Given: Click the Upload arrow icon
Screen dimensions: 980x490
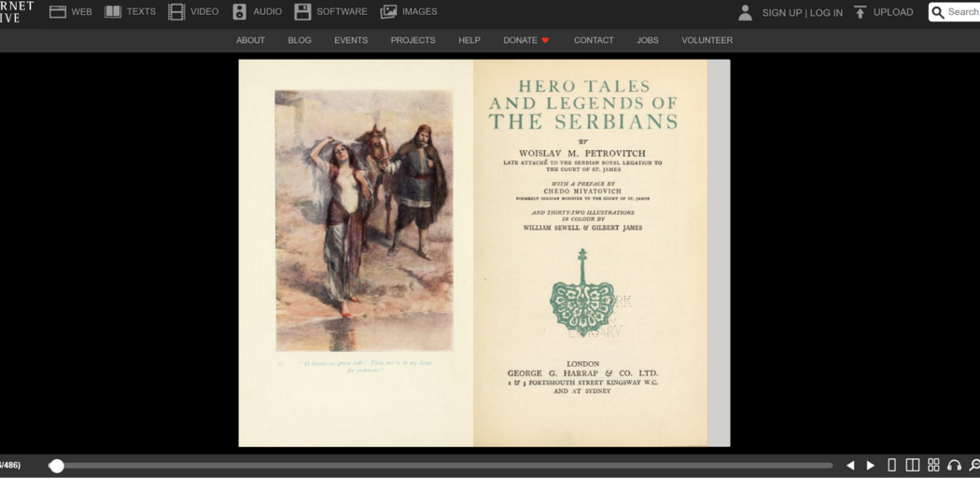Looking at the screenshot, I should [x=861, y=12].
